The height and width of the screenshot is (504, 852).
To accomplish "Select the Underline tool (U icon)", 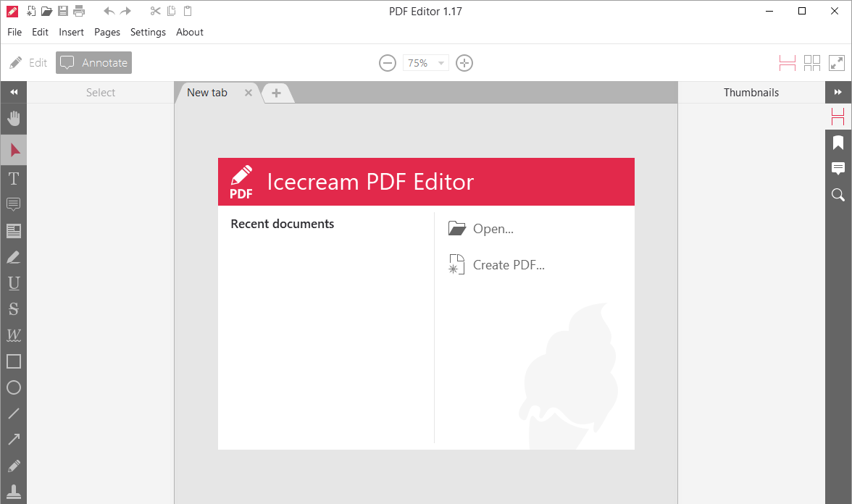I will 14,283.
